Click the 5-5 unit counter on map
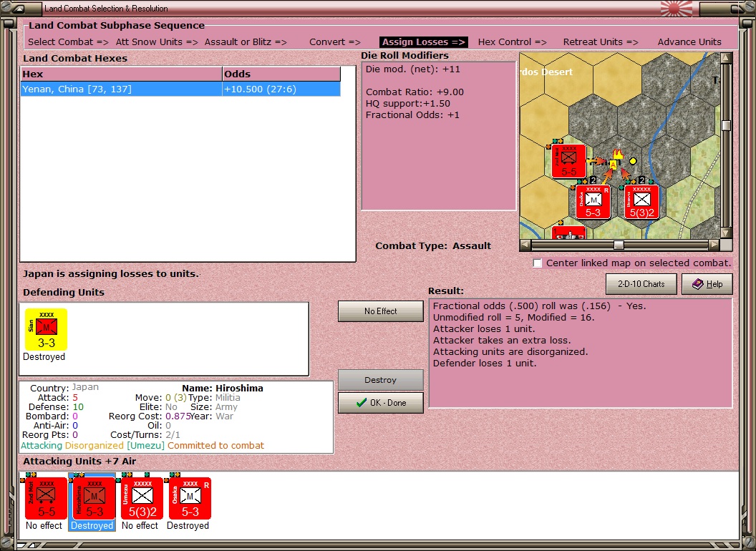 (x=568, y=161)
